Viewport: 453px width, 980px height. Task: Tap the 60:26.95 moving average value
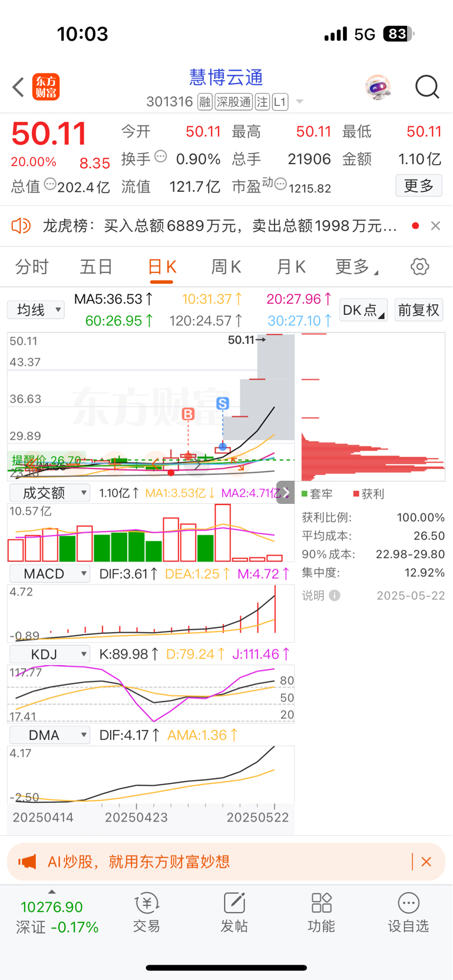coord(120,321)
